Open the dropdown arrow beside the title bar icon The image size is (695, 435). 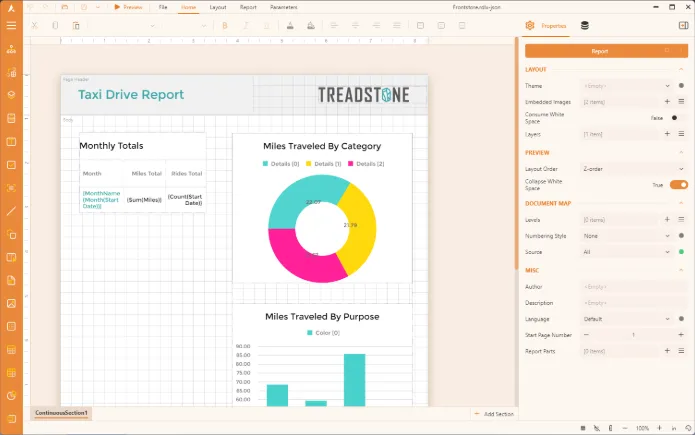coord(98,7)
